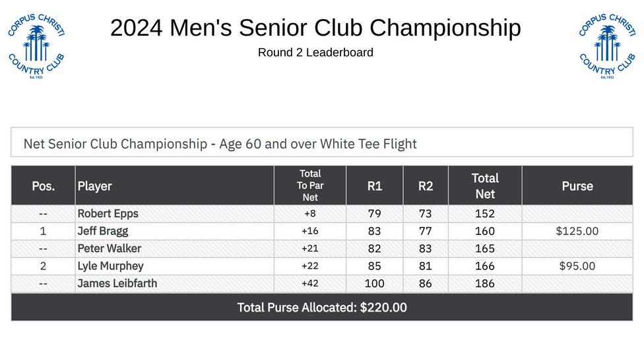Click Jeff Bragg's $125.00 purse cell
Image resolution: width=644 pixels, height=338 pixels.
click(577, 231)
